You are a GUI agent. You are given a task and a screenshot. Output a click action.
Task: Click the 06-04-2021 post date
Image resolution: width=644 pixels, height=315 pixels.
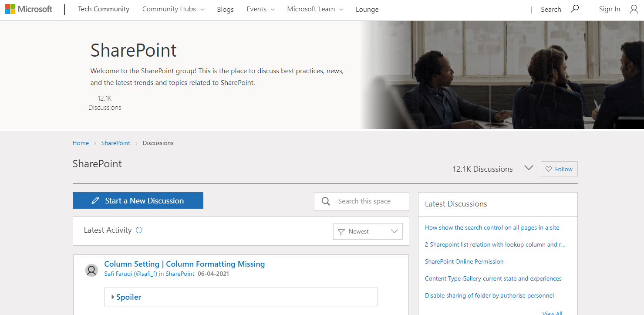[x=213, y=274]
